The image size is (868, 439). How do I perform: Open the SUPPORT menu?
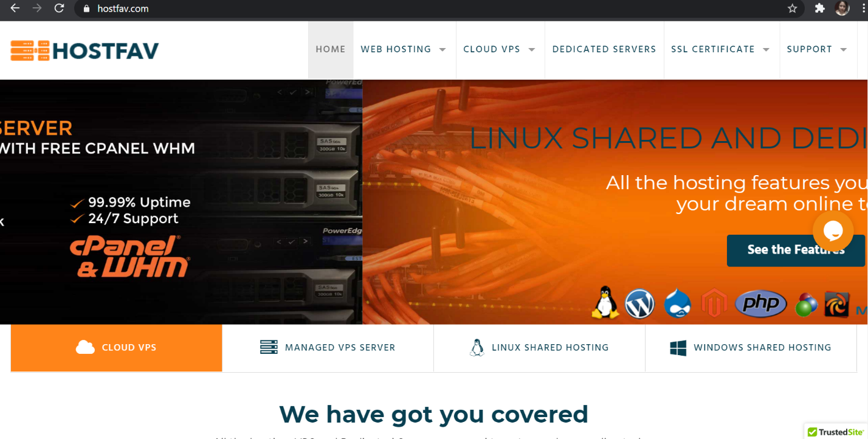tap(809, 49)
